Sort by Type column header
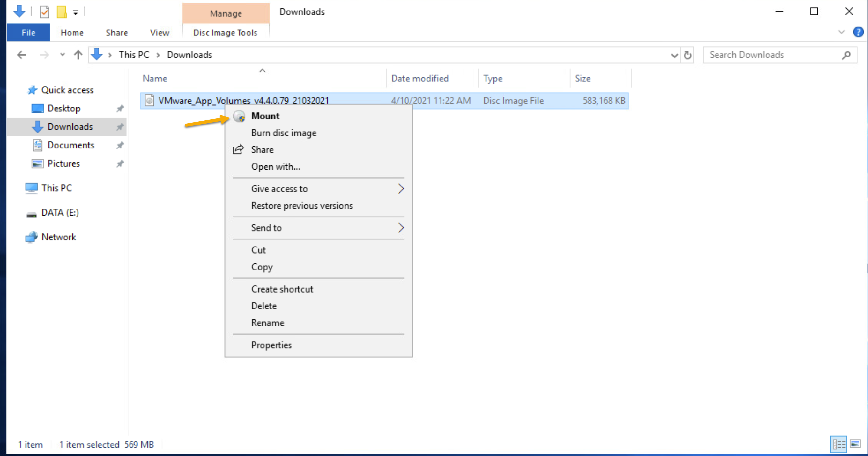 point(524,78)
